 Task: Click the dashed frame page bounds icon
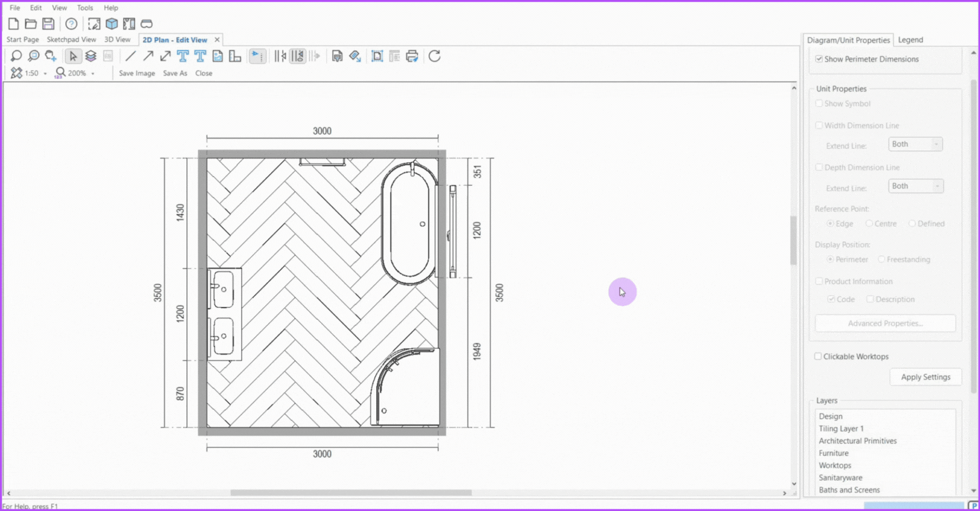[377, 56]
